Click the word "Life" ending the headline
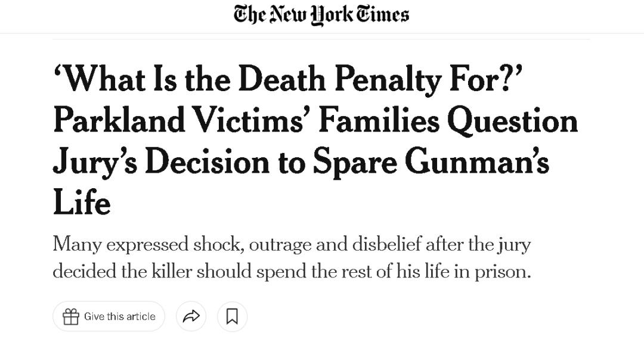Viewport: 644px width, 352px height. coord(82,203)
